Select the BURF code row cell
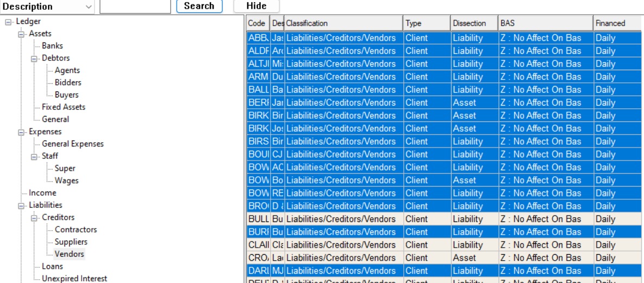 click(x=258, y=232)
